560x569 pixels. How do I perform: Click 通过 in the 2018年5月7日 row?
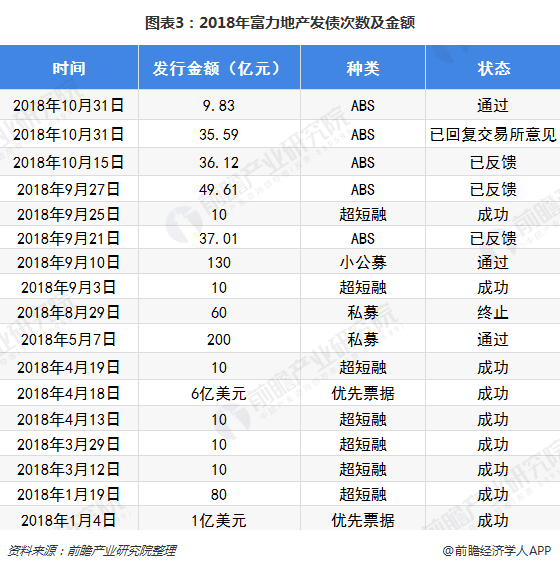(493, 340)
